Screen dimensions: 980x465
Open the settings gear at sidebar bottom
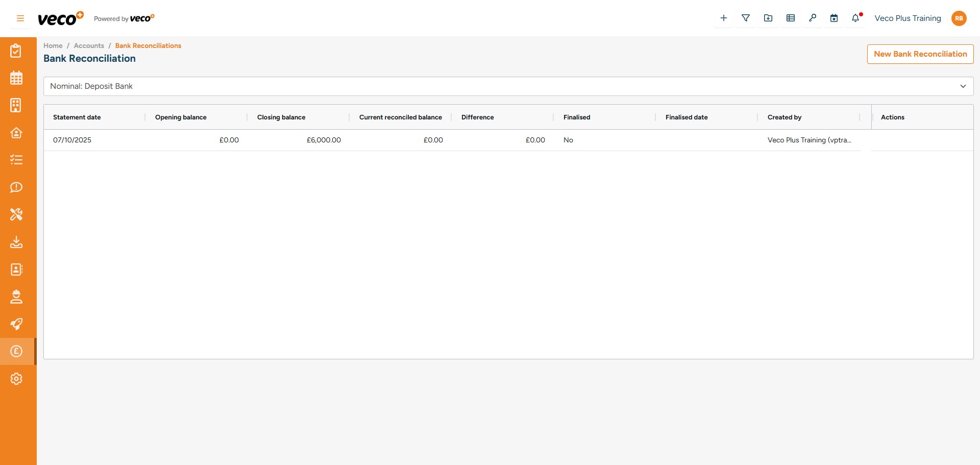[16, 379]
